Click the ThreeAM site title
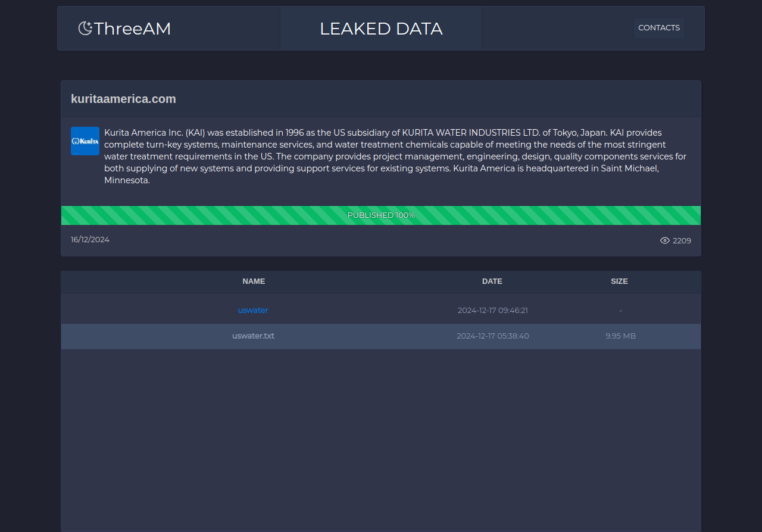 (132, 29)
